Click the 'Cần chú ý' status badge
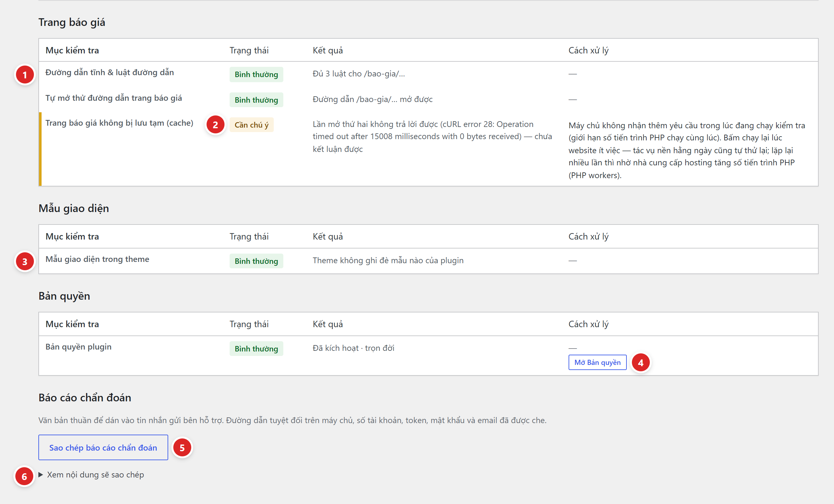The width and height of the screenshot is (834, 504). click(x=251, y=125)
